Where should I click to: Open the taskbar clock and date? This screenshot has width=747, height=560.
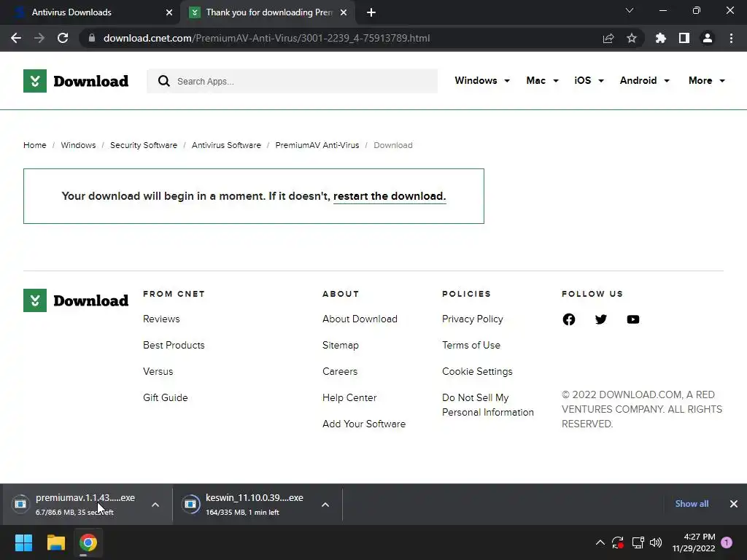pos(694,542)
